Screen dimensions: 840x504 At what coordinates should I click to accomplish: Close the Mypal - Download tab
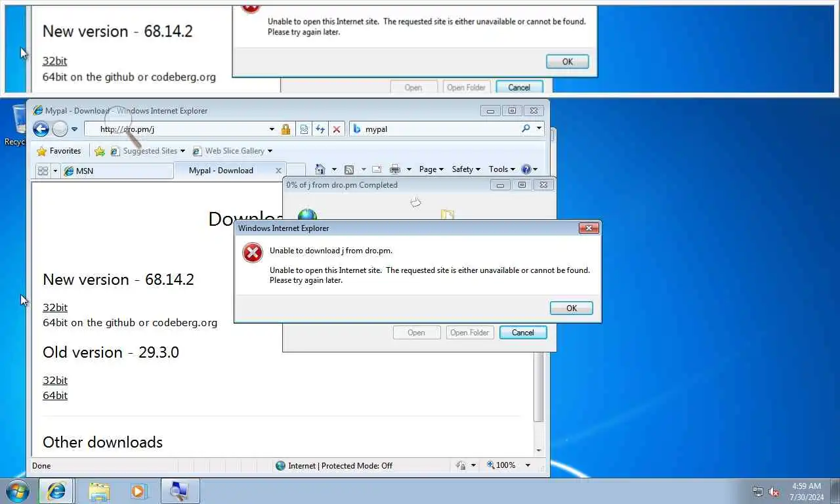[x=278, y=171]
